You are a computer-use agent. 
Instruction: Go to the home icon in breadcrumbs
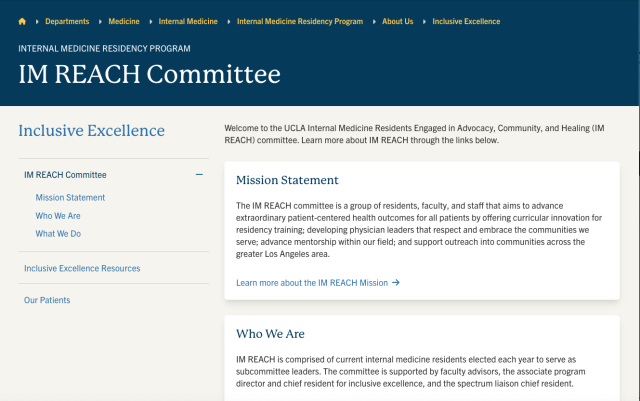[x=22, y=22]
